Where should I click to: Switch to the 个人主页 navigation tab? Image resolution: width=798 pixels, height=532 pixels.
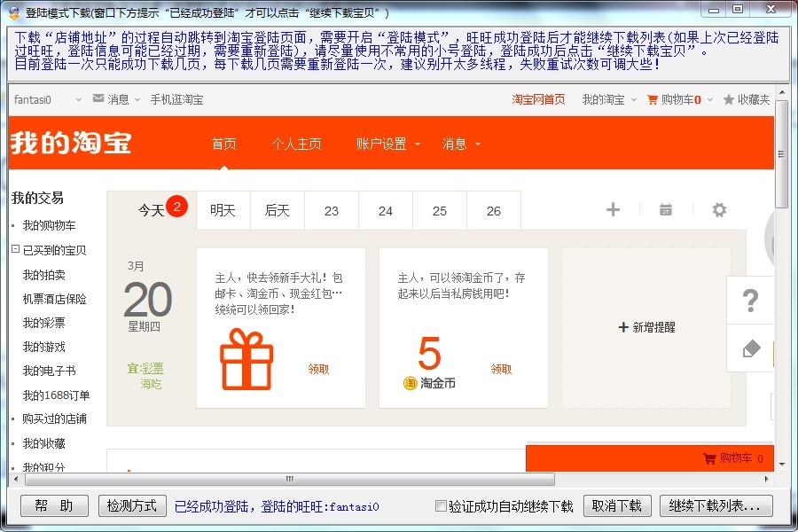pos(296,144)
